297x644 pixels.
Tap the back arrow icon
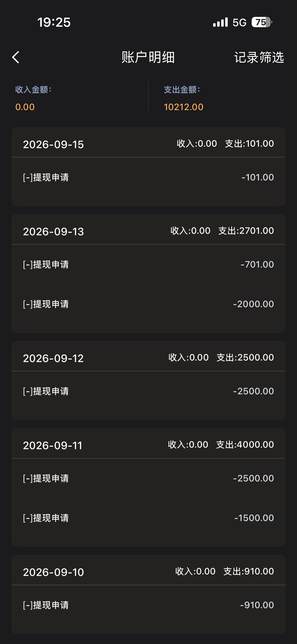coord(16,57)
